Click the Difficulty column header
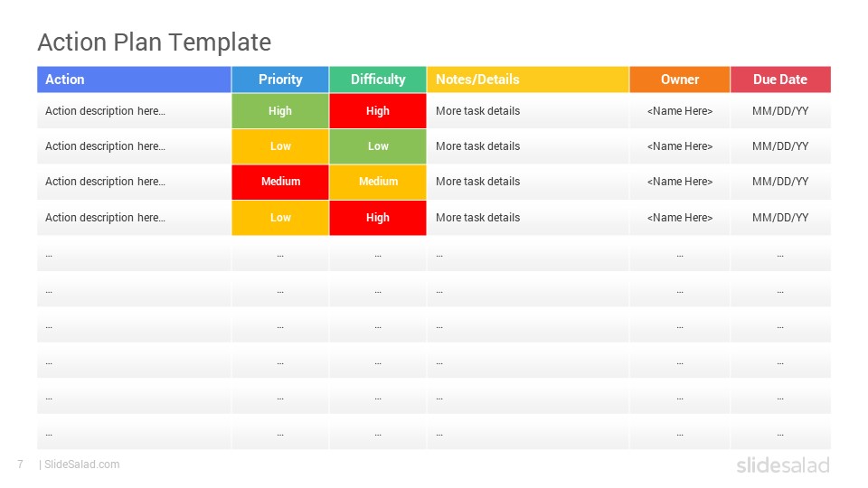The image size is (868, 488). click(378, 80)
